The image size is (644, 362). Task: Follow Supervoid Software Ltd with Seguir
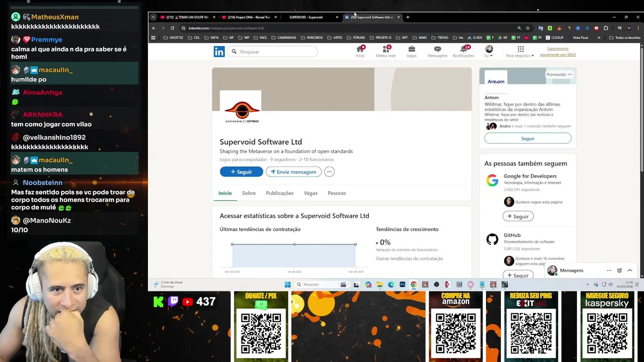(x=242, y=172)
